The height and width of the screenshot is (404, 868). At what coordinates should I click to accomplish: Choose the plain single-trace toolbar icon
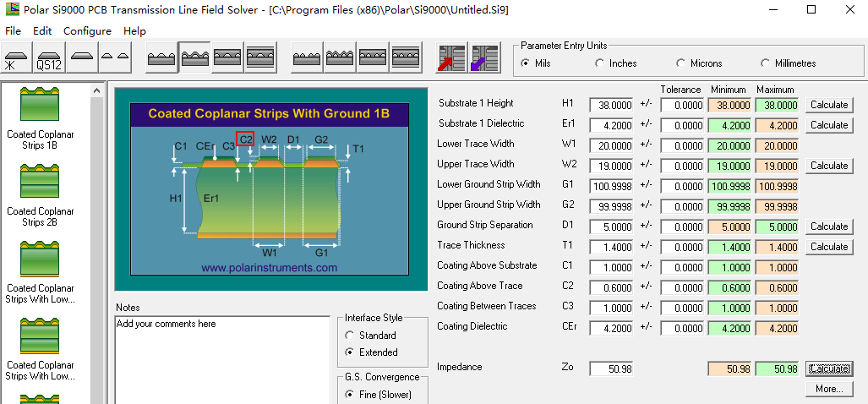coord(83,57)
